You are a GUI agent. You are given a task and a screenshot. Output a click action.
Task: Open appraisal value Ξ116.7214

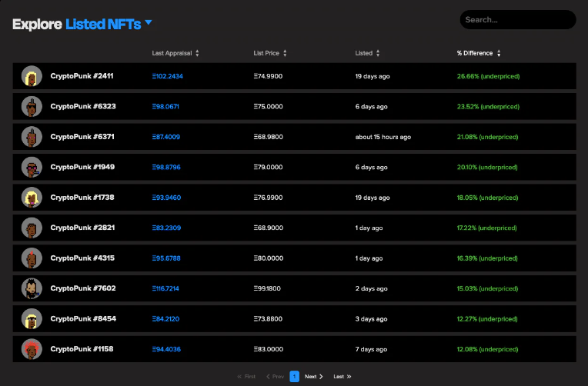coord(165,288)
